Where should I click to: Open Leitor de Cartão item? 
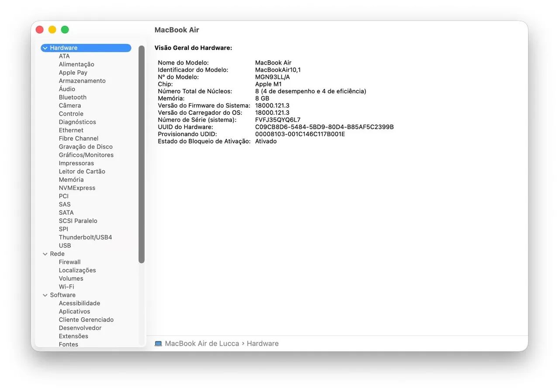(x=82, y=172)
